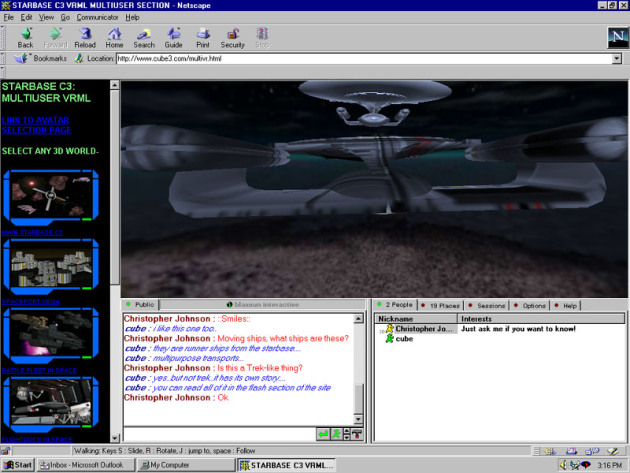Switch to the Public chat tab
This screenshot has height=473, width=630.
click(x=141, y=305)
